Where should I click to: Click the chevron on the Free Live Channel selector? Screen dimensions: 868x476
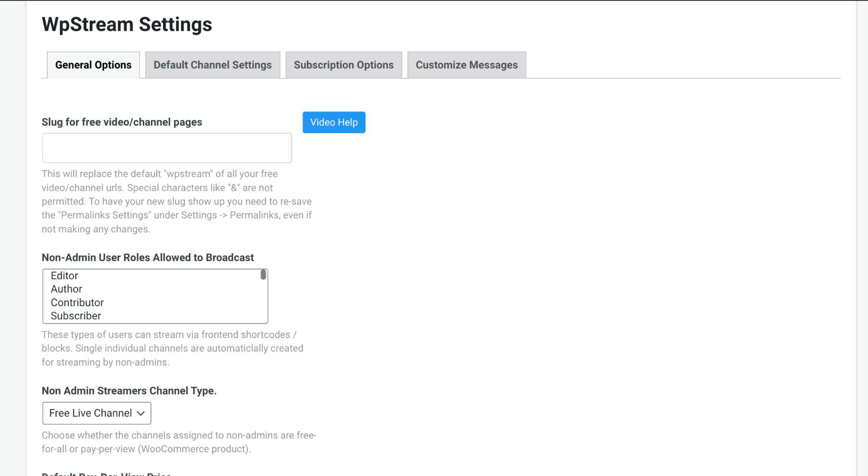pyautogui.click(x=141, y=413)
